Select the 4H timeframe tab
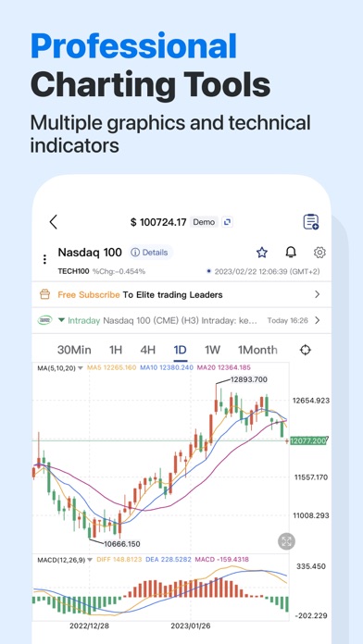The width and height of the screenshot is (363, 644). [147, 350]
